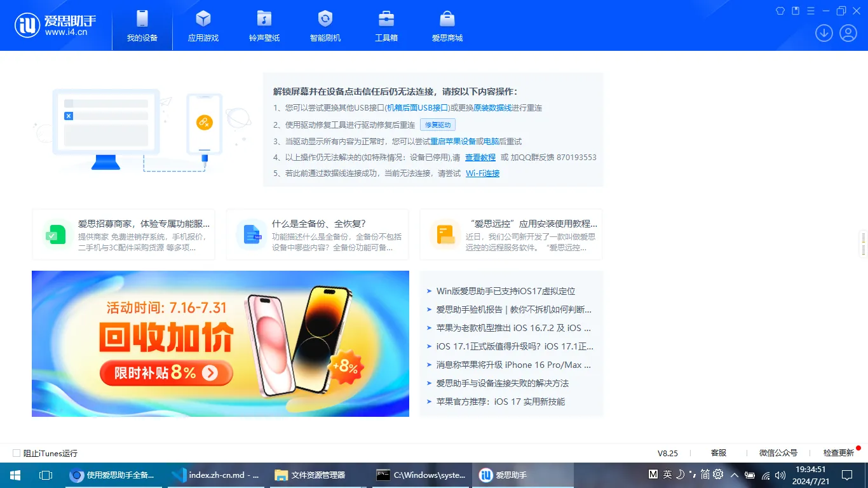Expand hidden system tray icons chevron
868x488 pixels.
point(734,475)
